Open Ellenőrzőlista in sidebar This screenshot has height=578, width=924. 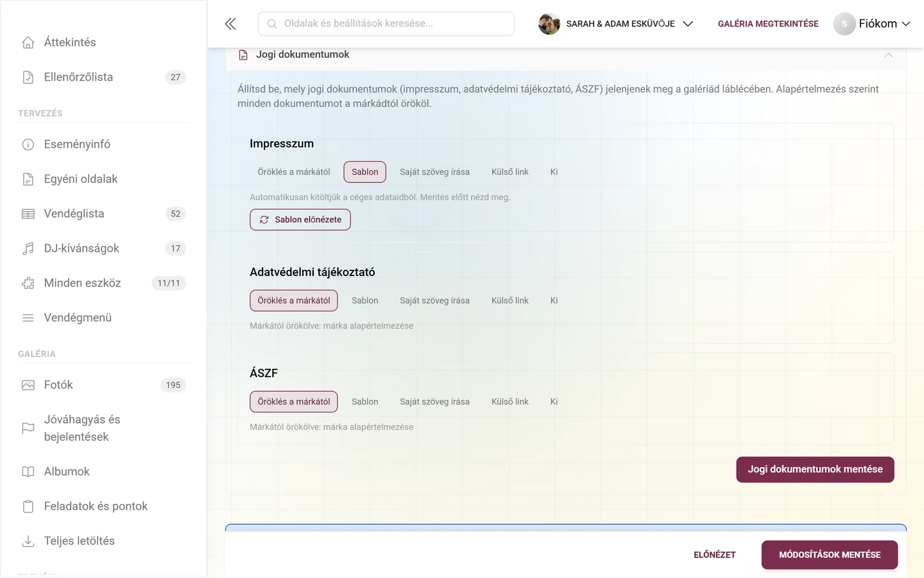tap(103, 77)
